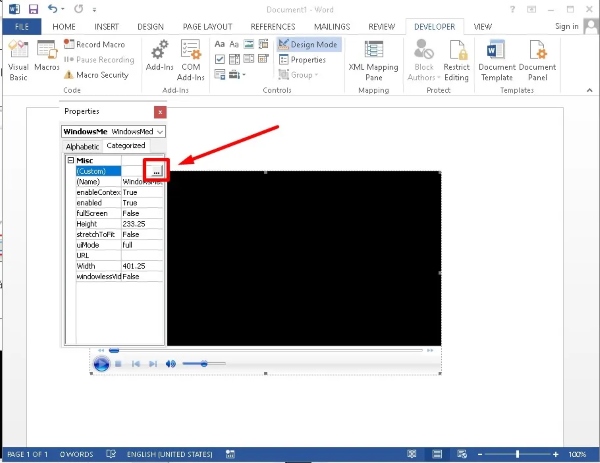Open the Document Template settings
The image size is (600, 463).
[x=496, y=58]
